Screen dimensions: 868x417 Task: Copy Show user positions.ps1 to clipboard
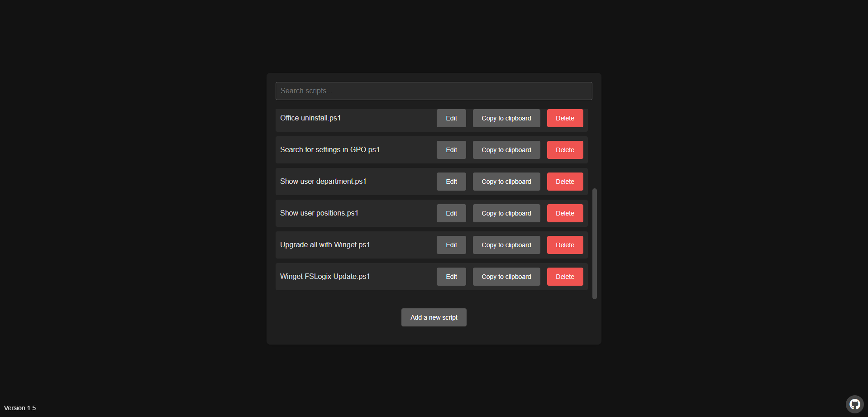tap(506, 213)
